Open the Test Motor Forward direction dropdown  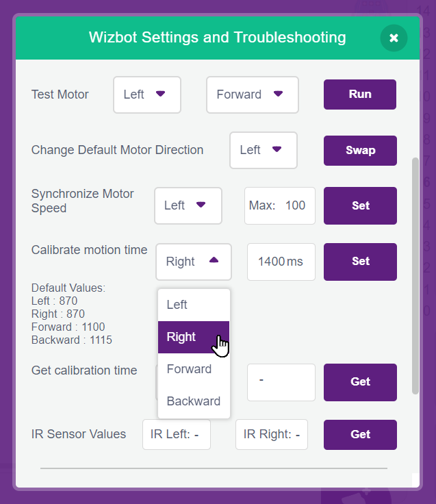click(x=252, y=94)
